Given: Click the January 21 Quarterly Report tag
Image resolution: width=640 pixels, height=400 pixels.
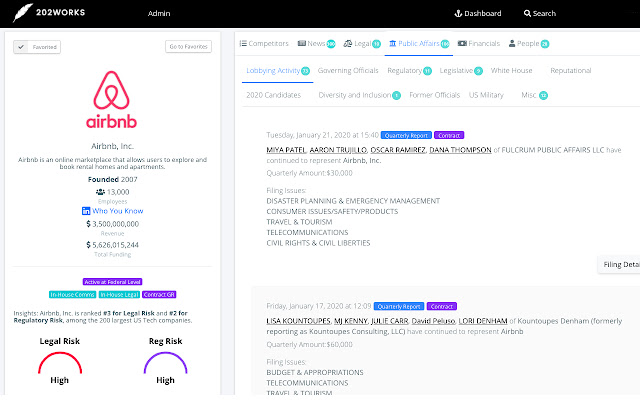Looking at the screenshot, I should point(406,136).
